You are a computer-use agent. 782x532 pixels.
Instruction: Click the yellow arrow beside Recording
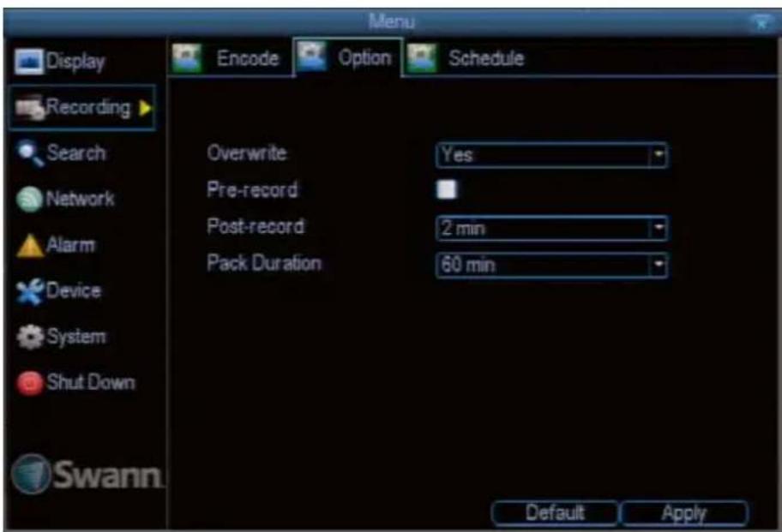(x=145, y=108)
